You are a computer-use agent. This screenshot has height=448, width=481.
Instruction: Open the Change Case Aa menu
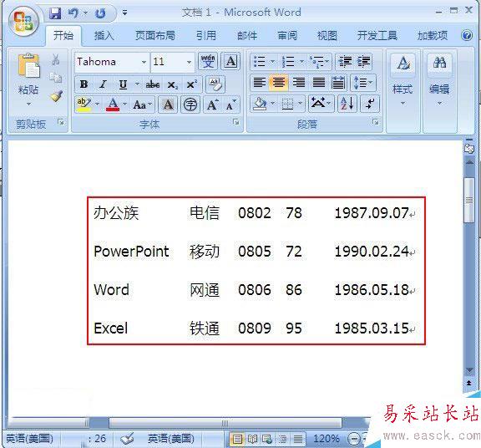point(142,104)
